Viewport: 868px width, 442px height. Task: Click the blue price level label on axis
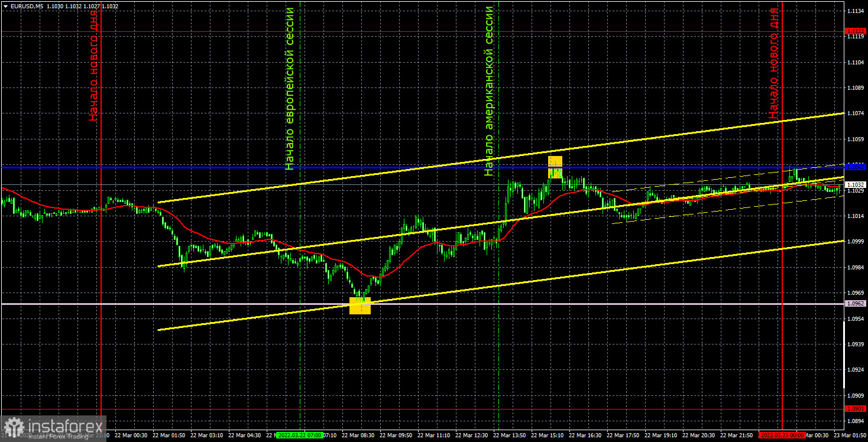pyautogui.click(x=856, y=167)
